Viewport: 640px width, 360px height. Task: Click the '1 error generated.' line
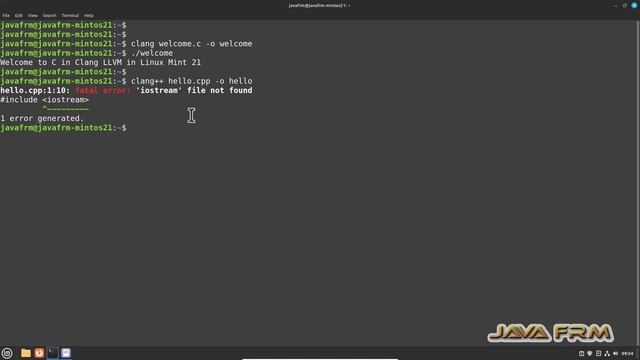coord(42,118)
